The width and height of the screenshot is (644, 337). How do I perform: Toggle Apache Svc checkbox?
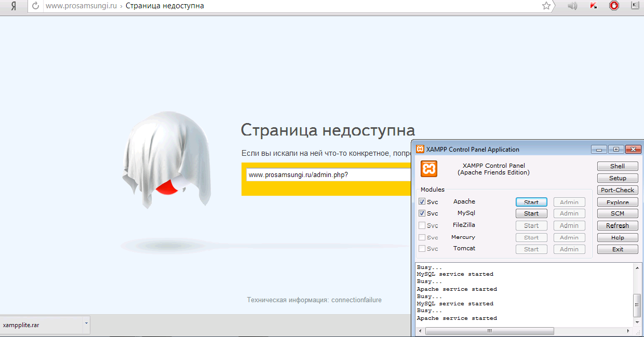click(x=422, y=201)
